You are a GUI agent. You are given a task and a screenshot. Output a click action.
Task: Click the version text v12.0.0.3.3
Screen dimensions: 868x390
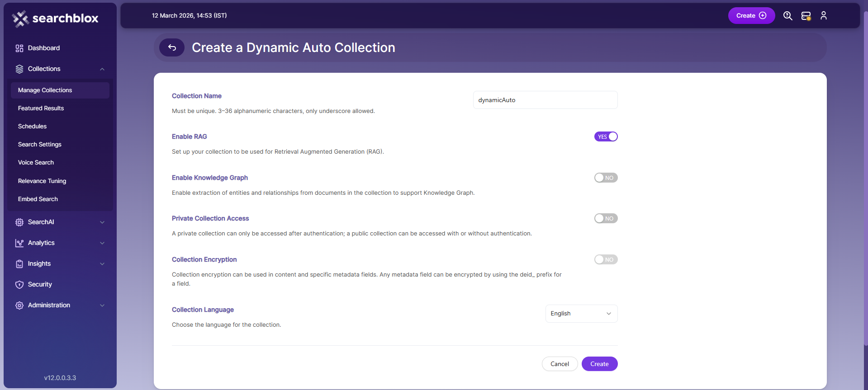click(x=60, y=378)
